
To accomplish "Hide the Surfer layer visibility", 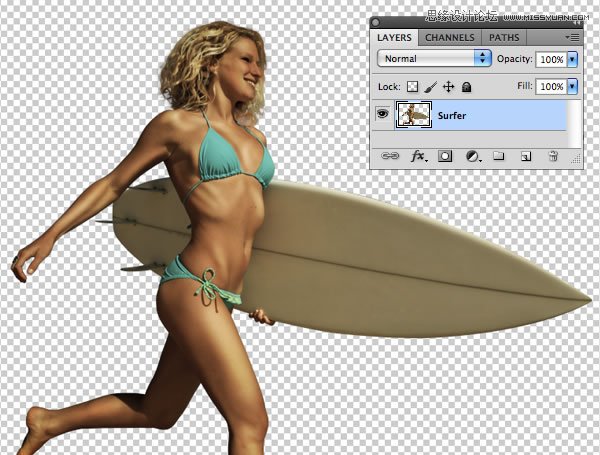I will pos(383,114).
